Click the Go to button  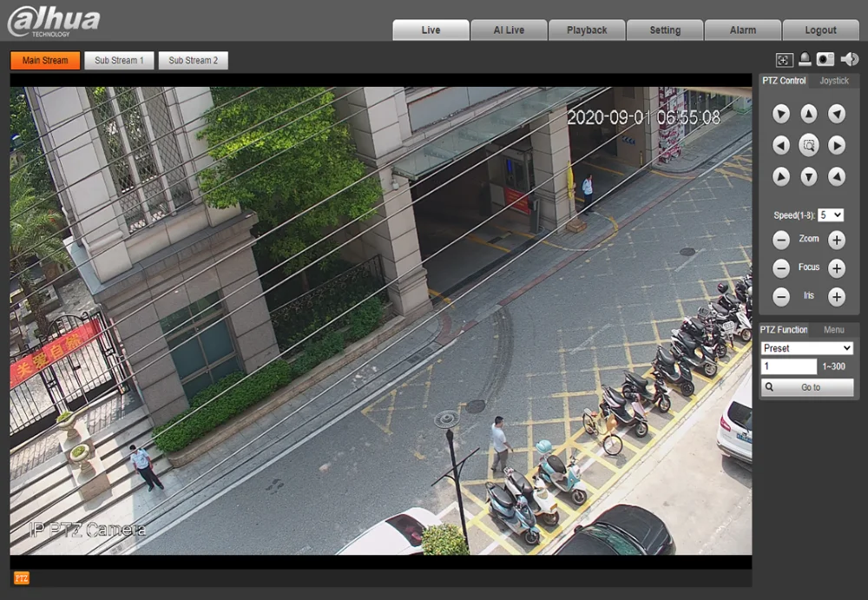807,387
